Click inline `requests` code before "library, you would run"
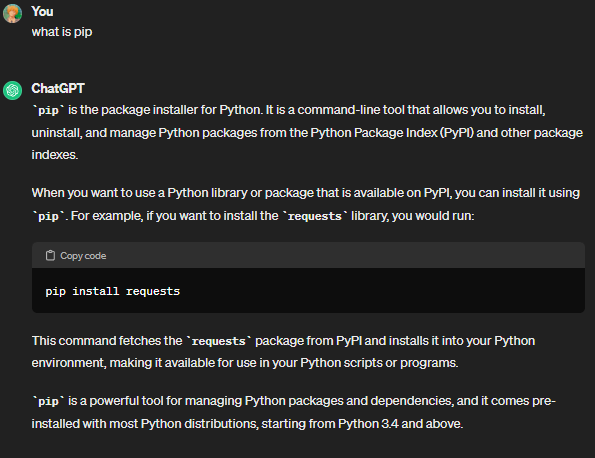 coord(315,216)
